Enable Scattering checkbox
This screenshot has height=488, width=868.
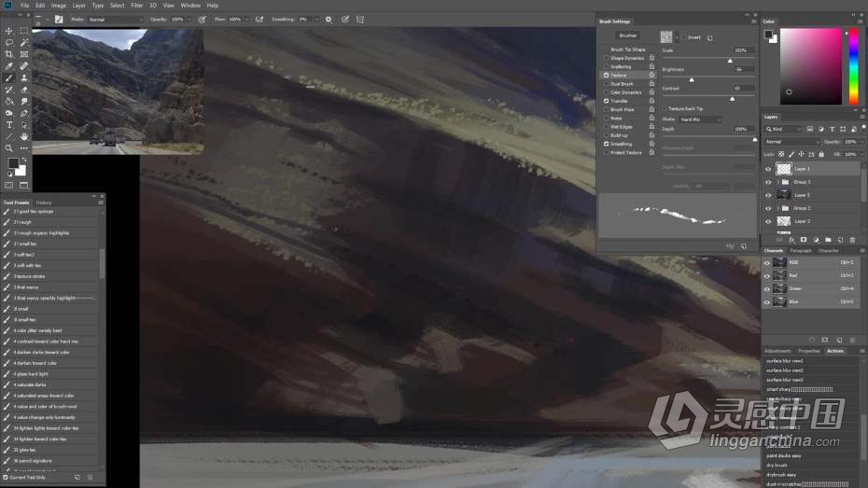pyautogui.click(x=606, y=66)
